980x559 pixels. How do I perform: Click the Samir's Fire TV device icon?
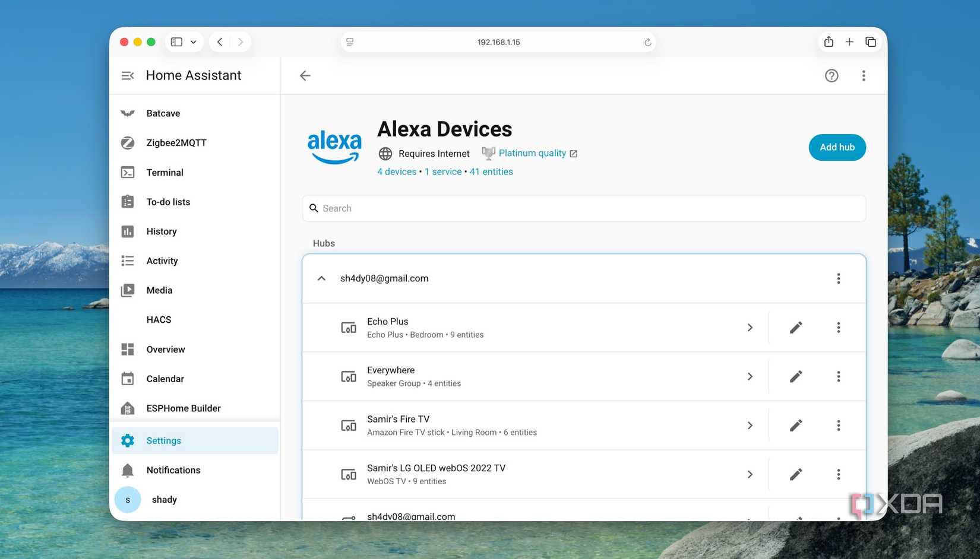[349, 425]
